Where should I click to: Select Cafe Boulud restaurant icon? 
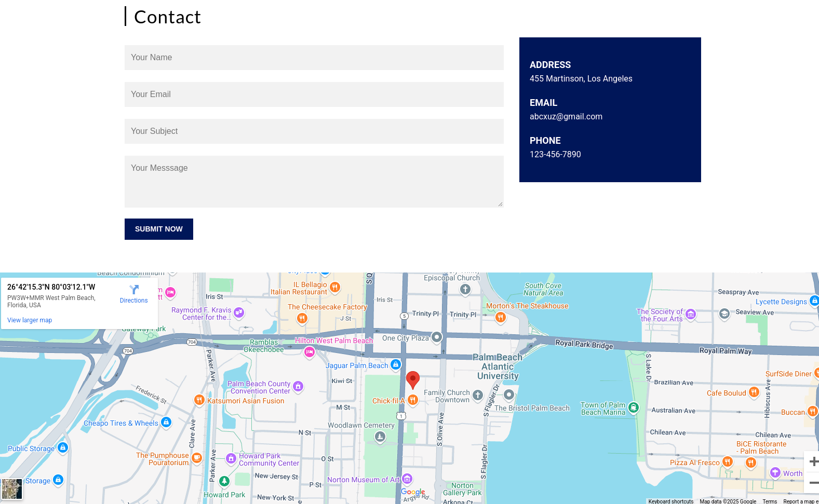(x=754, y=392)
